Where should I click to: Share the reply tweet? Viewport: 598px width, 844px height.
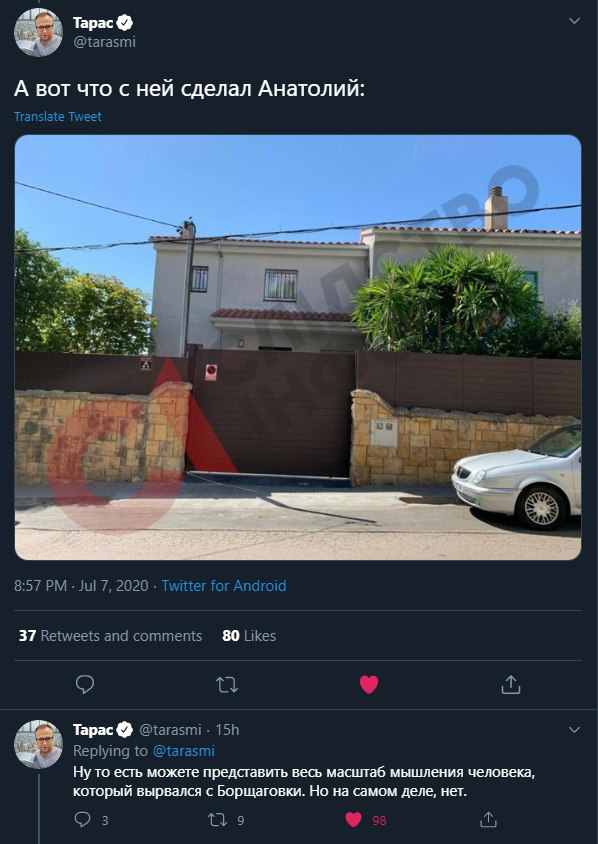488,820
